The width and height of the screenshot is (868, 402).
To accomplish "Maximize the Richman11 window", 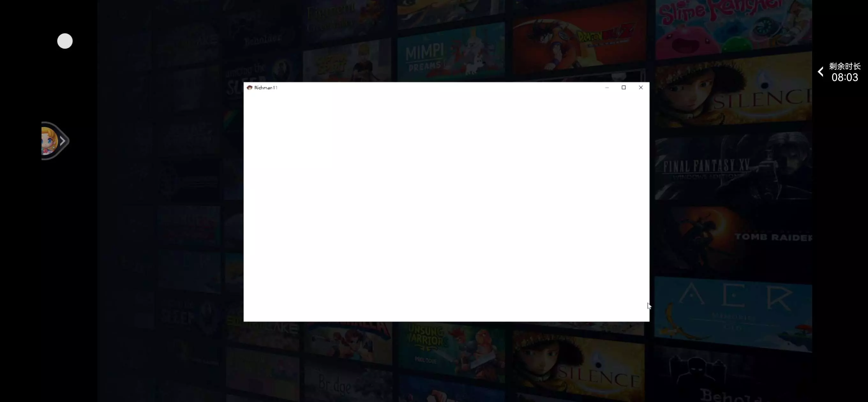I will [x=624, y=88].
